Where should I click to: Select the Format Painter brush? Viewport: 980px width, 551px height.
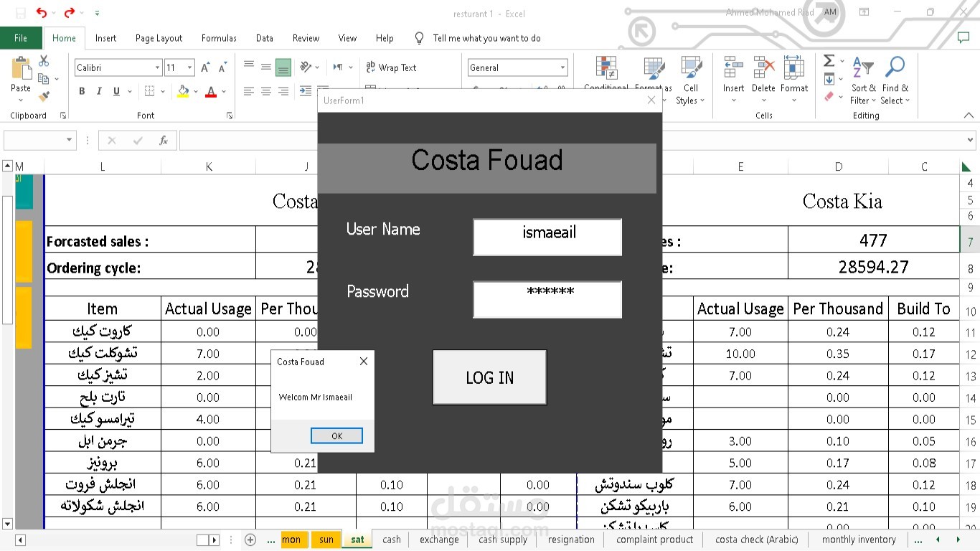[x=44, y=95]
